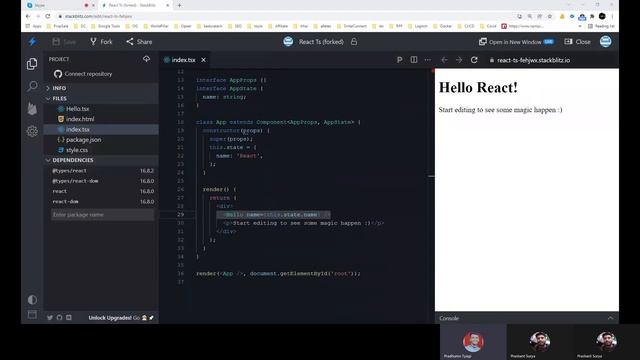Click the preview URL react-ts-fehjwx.stackblitz.io

pyautogui.click(x=533, y=60)
